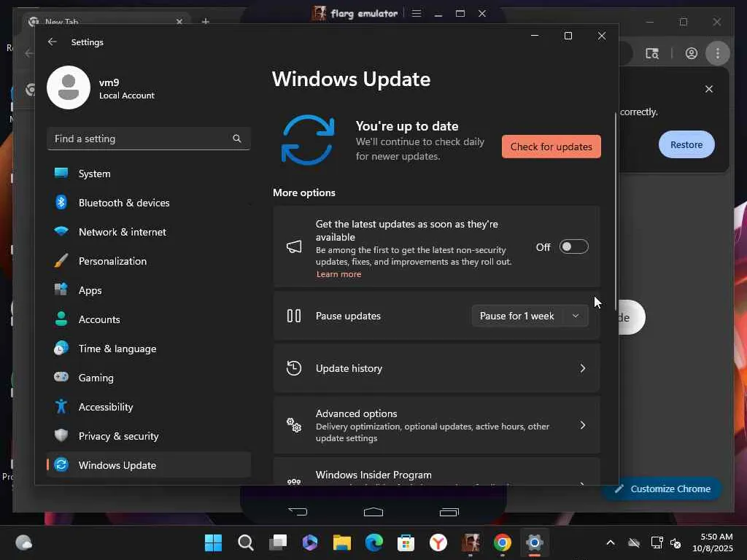The width and height of the screenshot is (747, 560).
Task: Click the Windows Update sync arrows icon
Action: tap(308, 140)
